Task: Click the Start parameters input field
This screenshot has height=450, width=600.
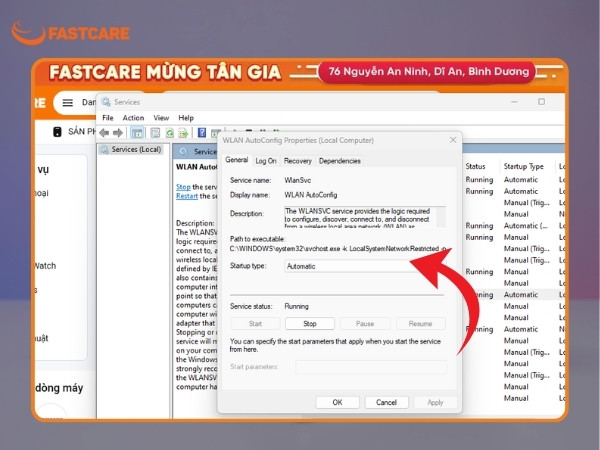Action: [x=370, y=367]
